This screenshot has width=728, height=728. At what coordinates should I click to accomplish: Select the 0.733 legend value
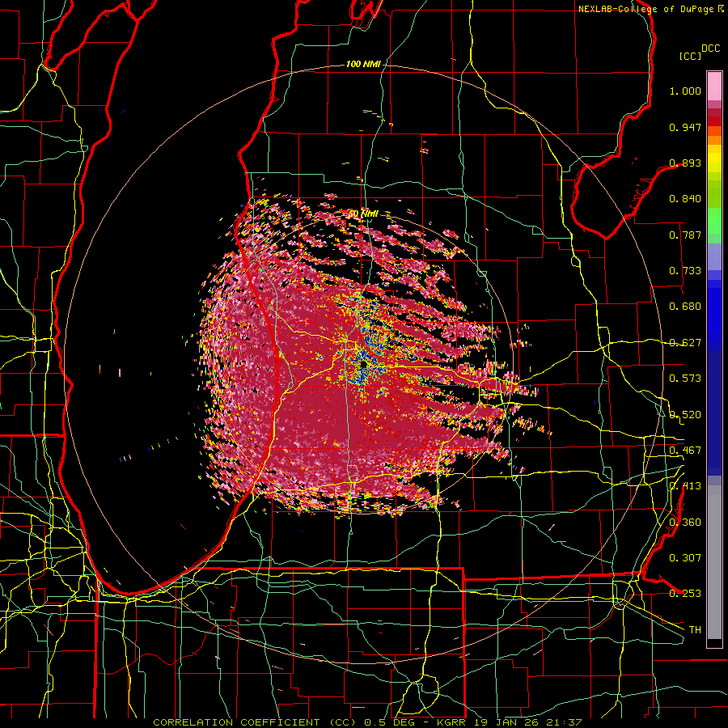[x=685, y=271]
